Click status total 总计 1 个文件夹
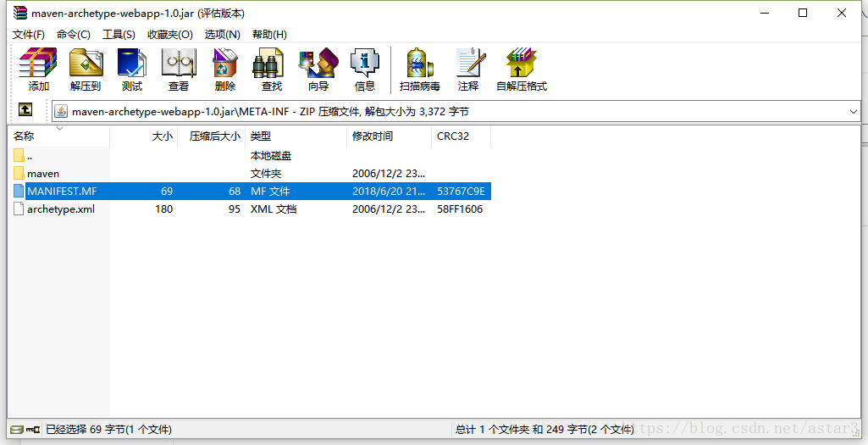 pos(545,430)
